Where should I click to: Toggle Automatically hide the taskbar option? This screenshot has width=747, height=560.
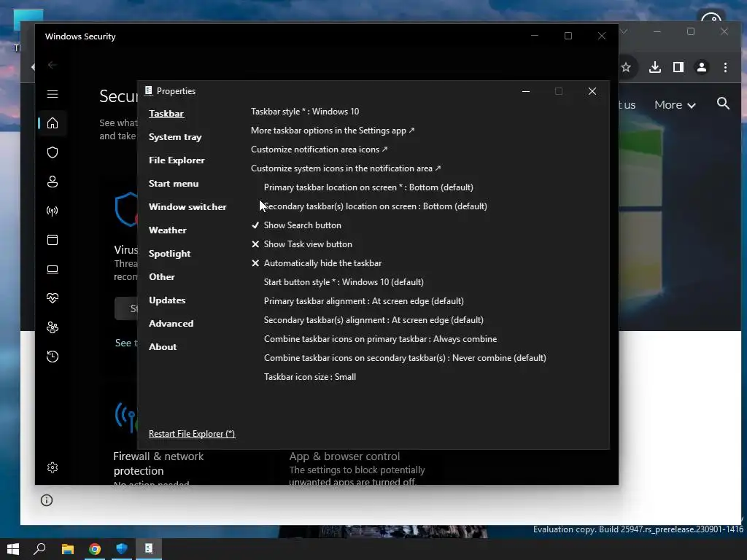(317, 263)
